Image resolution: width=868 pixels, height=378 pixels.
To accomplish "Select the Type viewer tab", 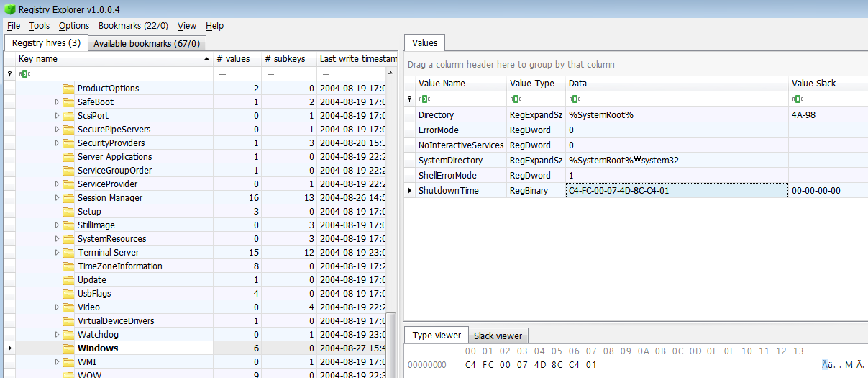I will coord(437,335).
